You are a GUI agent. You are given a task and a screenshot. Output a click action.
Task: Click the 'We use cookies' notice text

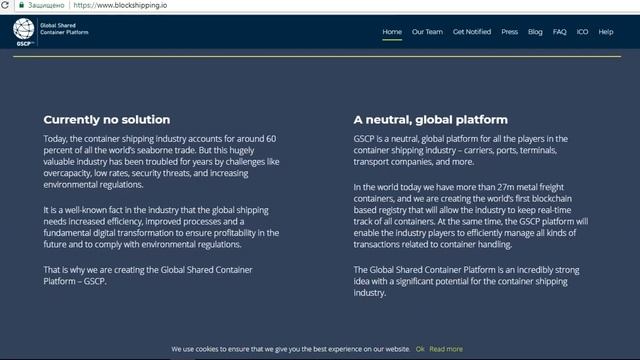click(291, 349)
